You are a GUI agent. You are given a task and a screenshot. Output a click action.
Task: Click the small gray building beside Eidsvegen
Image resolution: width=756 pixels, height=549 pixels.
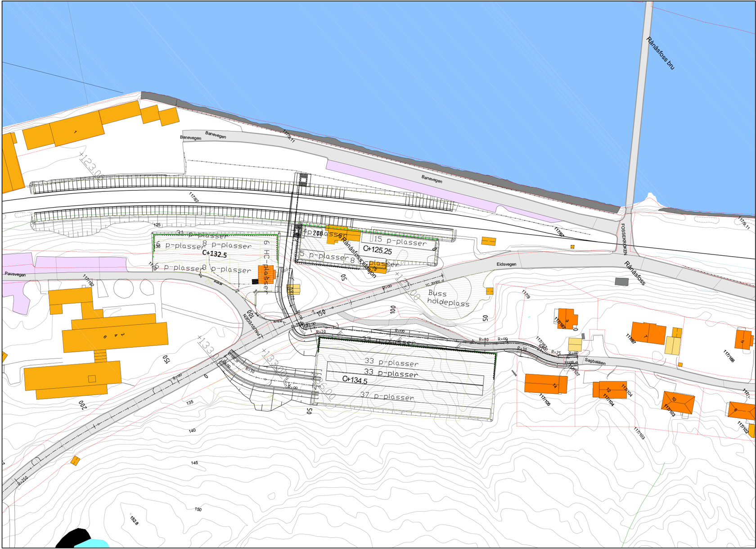coord(621,281)
